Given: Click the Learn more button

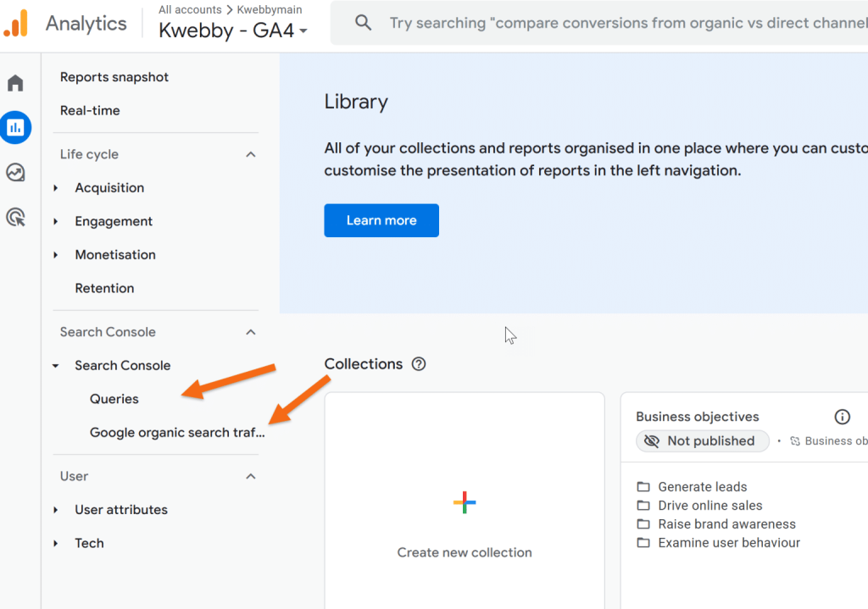Looking at the screenshot, I should tap(381, 219).
